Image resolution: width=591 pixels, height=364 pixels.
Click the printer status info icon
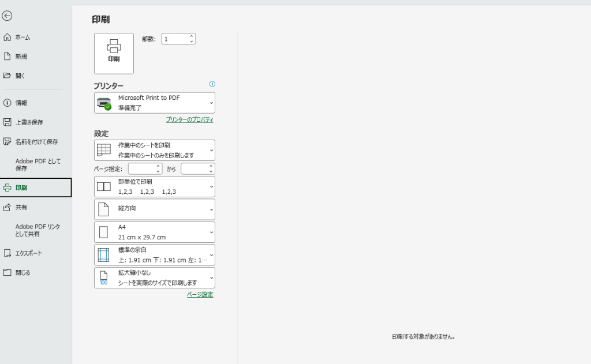point(212,84)
